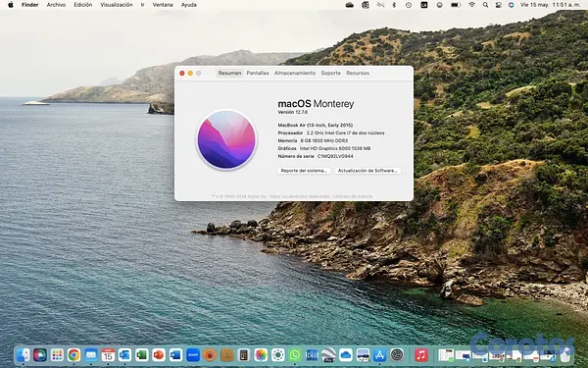
Task: Launch Google Chrome from the Dock
Action: pyautogui.click(x=73, y=354)
